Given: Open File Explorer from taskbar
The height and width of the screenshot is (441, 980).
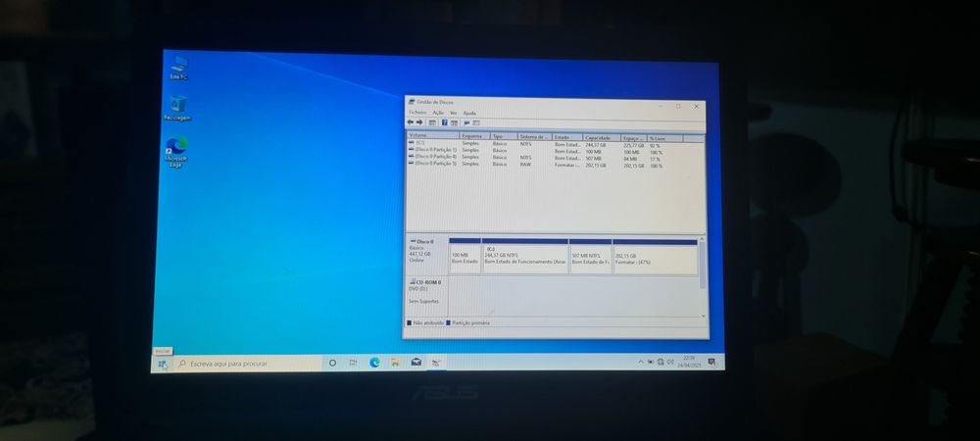Looking at the screenshot, I should click(x=395, y=363).
